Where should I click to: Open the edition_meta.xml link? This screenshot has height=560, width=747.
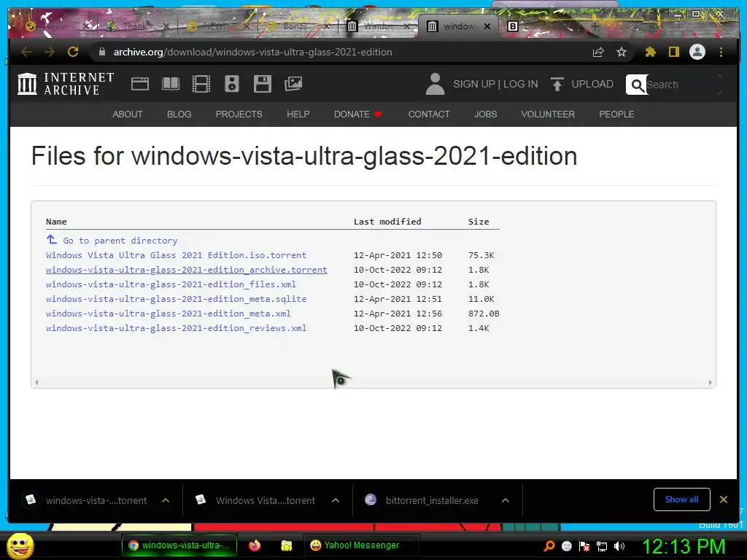tap(169, 314)
